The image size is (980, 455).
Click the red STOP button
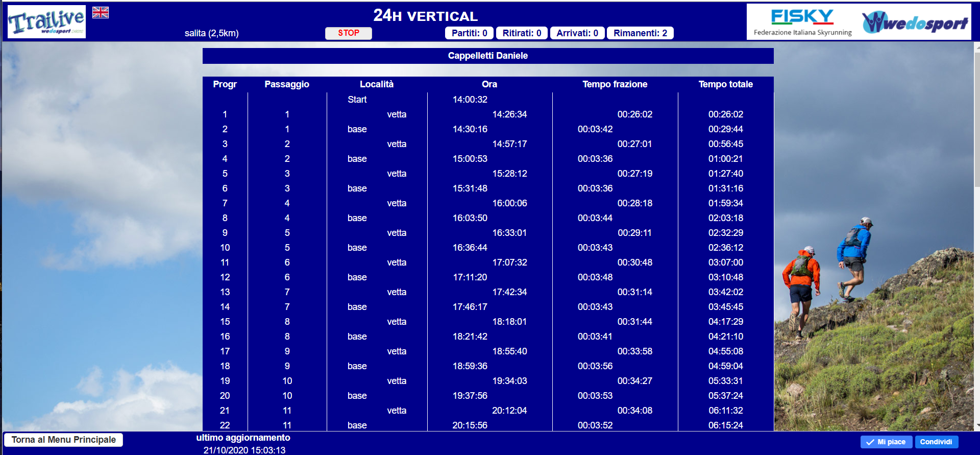click(349, 33)
